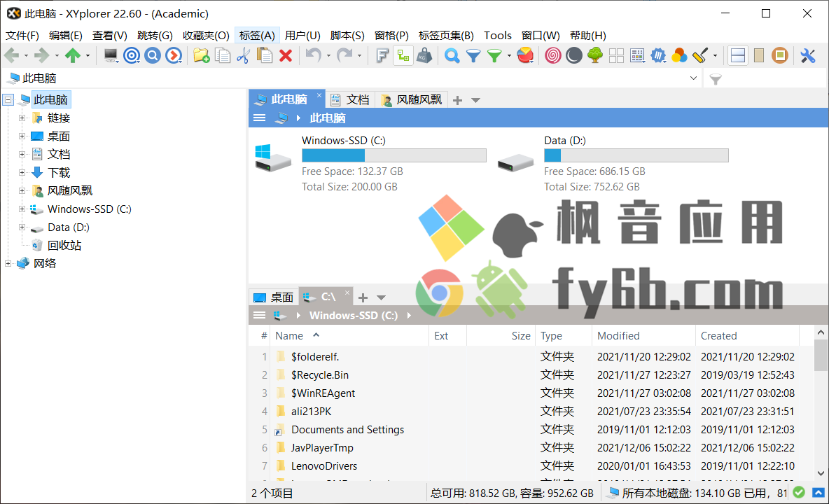The width and height of the screenshot is (829, 504).
Task: Select the Data (D:) drive usage bar
Action: [636, 155]
